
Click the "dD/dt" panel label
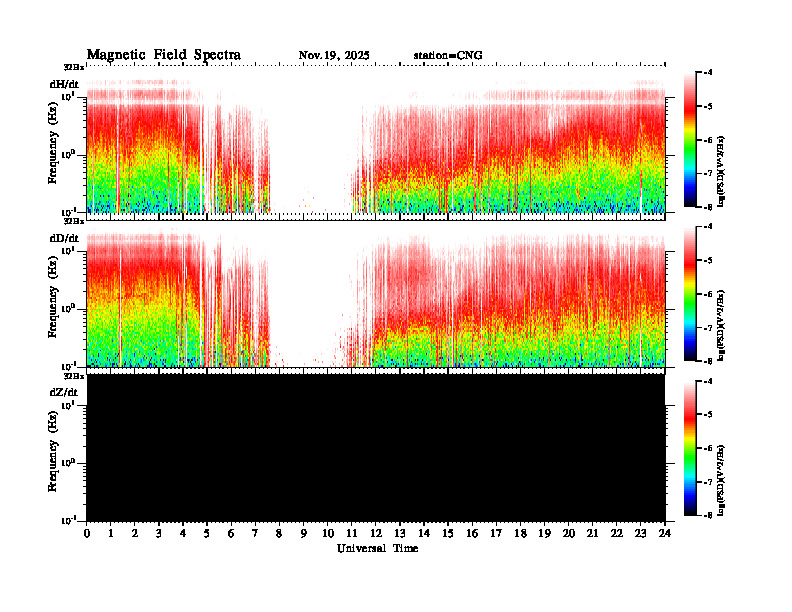64,238
